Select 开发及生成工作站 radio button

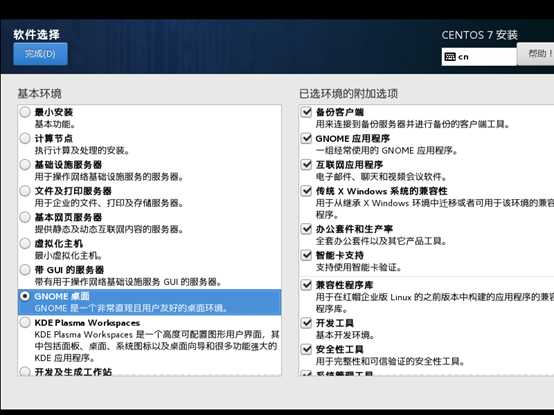click(x=25, y=372)
